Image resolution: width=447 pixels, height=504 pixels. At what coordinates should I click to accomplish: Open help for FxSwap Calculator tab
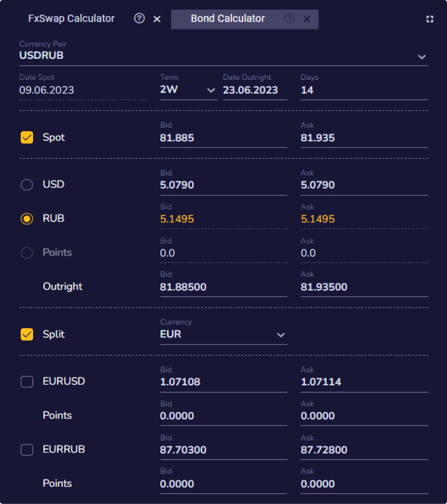(139, 18)
